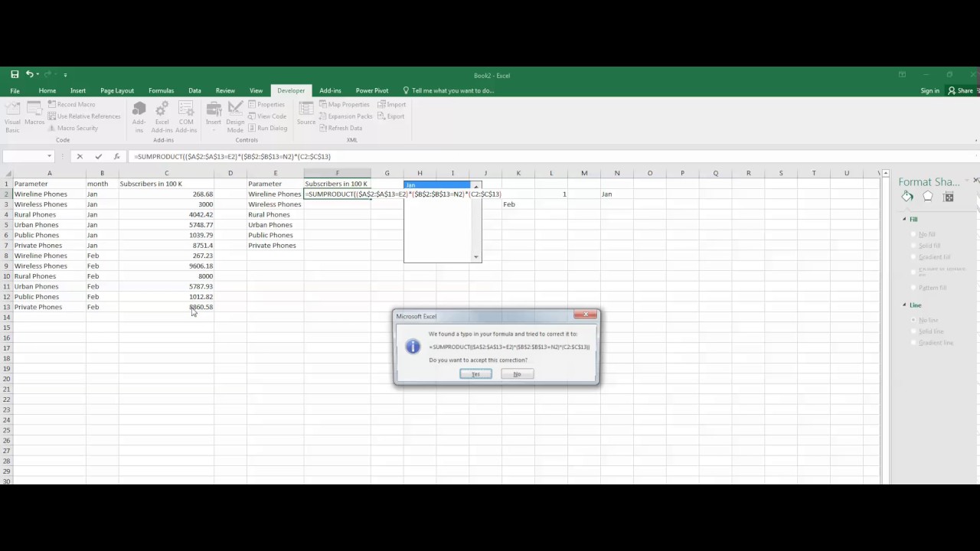Switch to the Formulas ribbon tab
Screen dimensions: 980x551
161,90
